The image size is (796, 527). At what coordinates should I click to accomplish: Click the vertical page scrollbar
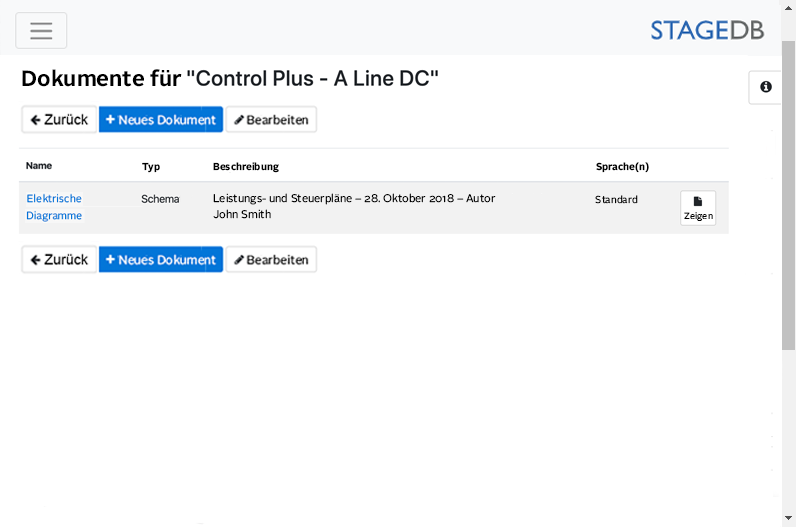coord(788,200)
